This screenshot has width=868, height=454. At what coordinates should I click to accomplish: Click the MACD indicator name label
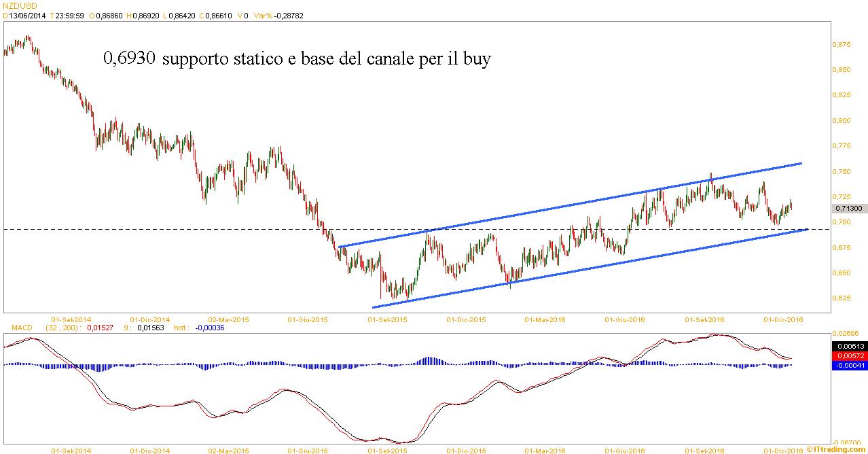[x=22, y=328]
